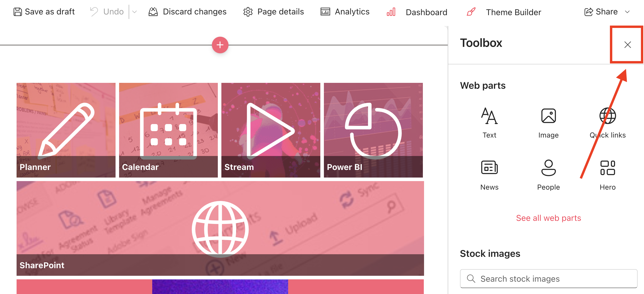Open the Planner tile
Screen dimensions: 644x294
pyautogui.click(x=66, y=130)
